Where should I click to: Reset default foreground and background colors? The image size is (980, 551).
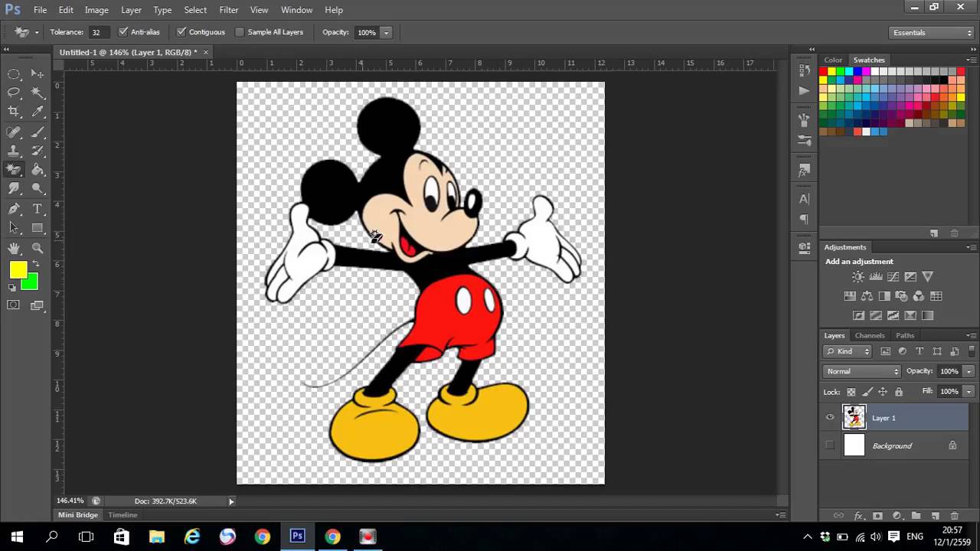(x=12, y=288)
